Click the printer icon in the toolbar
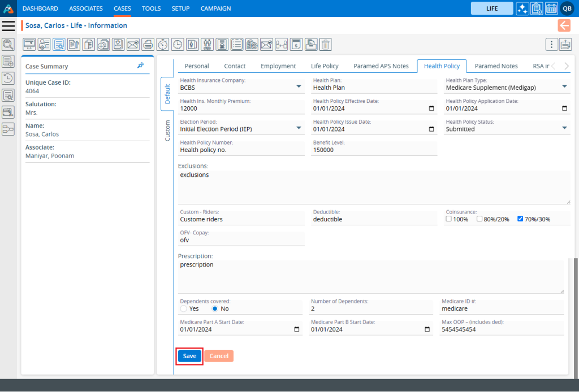Screen dimensions: 579x392 pyautogui.click(x=148, y=44)
